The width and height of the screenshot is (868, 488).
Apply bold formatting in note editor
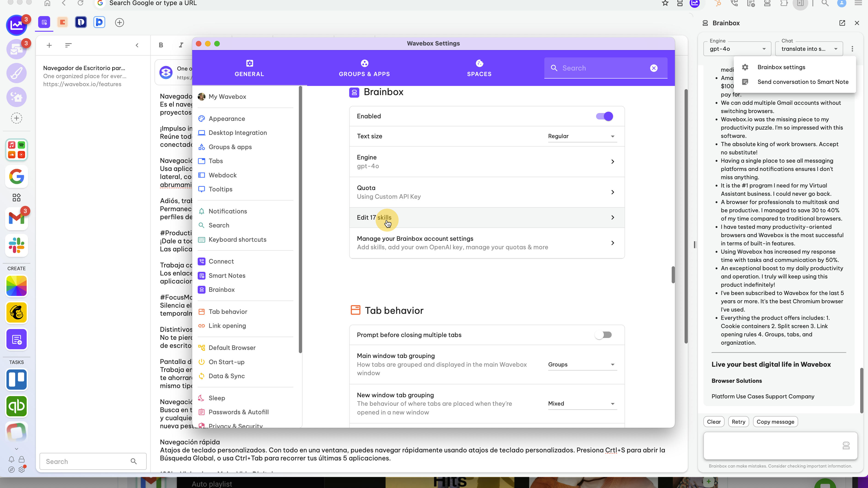click(x=161, y=45)
